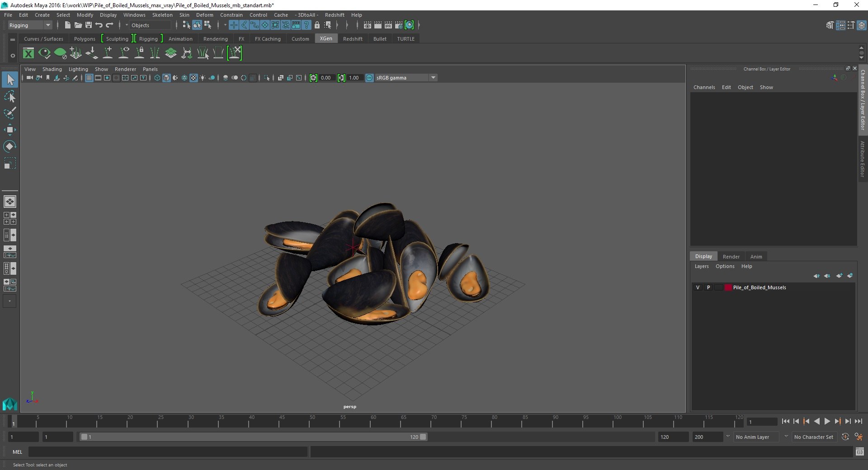Open the XGen window shelf icon
Image resolution: width=868 pixels, height=470 pixels.
(x=28, y=53)
